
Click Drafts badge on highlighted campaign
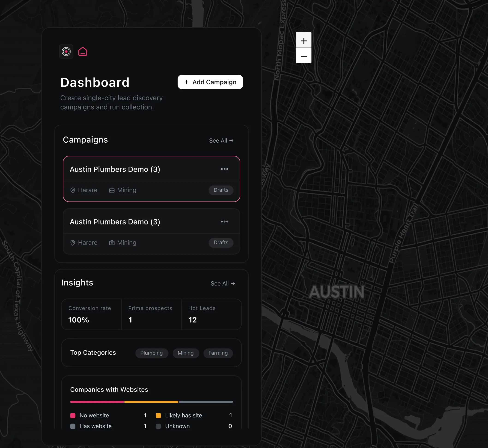point(221,190)
